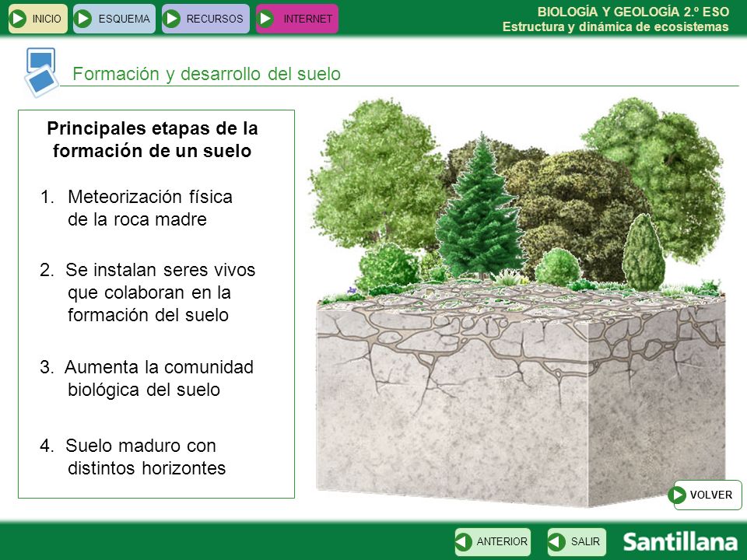
Task: Click the green arrow icon on RECURSOS
Action: (x=172, y=19)
